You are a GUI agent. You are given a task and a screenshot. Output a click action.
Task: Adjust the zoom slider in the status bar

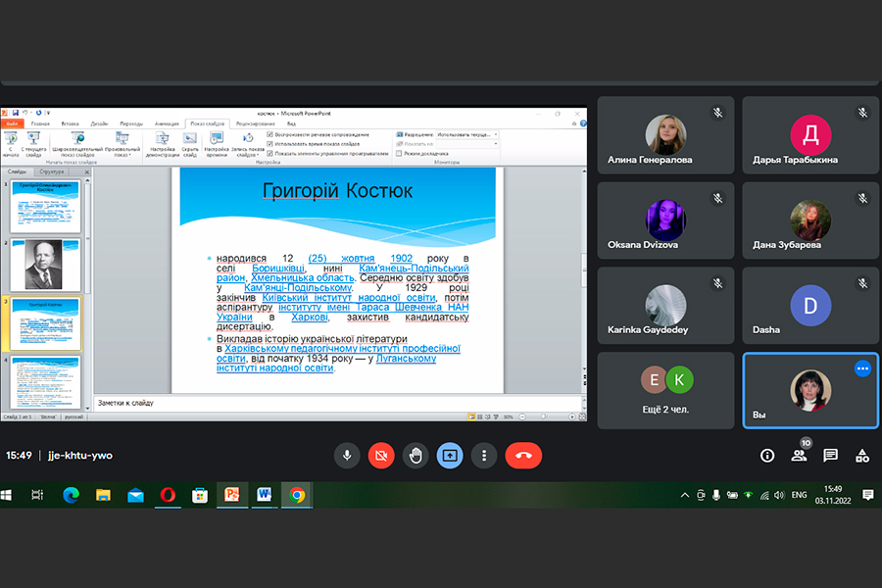tap(543, 416)
